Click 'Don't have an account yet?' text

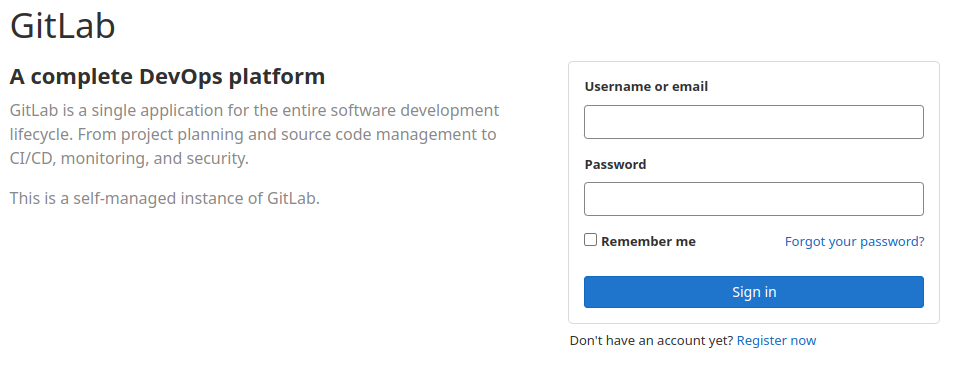(651, 340)
